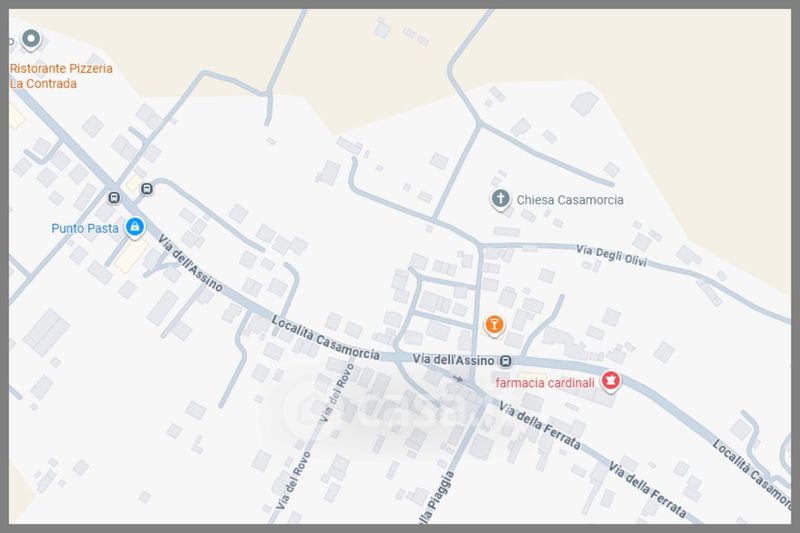Select the Chiesa Casamorcia place name
This screenshot has width=800, height=533.
coord(570,200)
